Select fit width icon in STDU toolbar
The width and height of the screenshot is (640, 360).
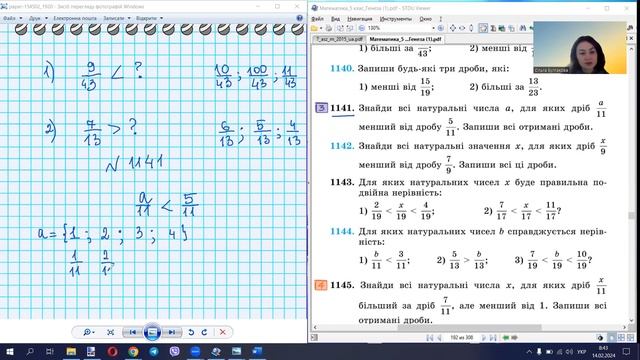coord(462,28)
